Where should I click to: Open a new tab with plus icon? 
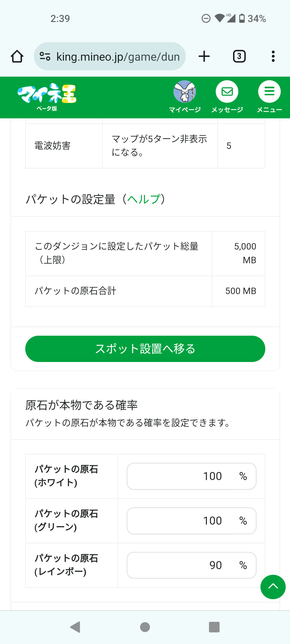point(204,56)
